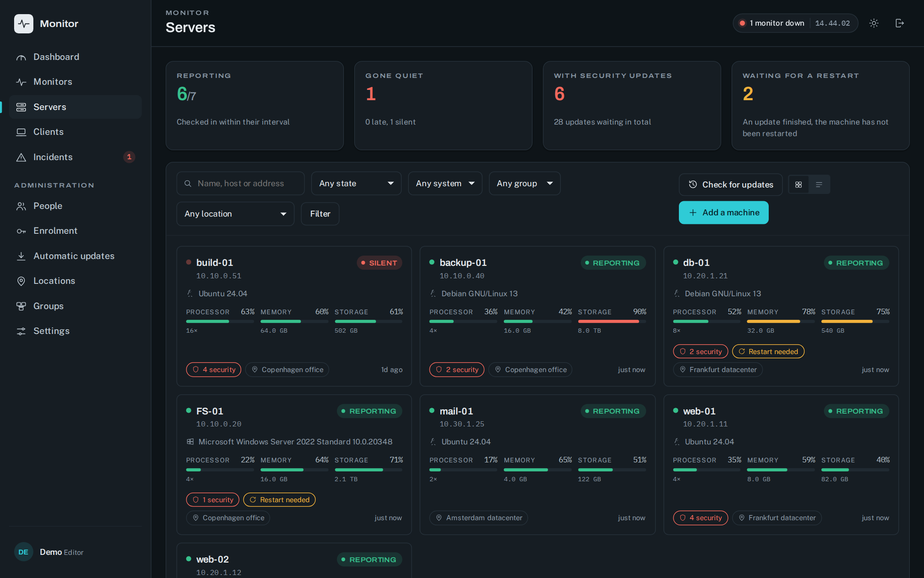Click the Servers icon in sidebar
924x578 pixels.
[21, 107]
